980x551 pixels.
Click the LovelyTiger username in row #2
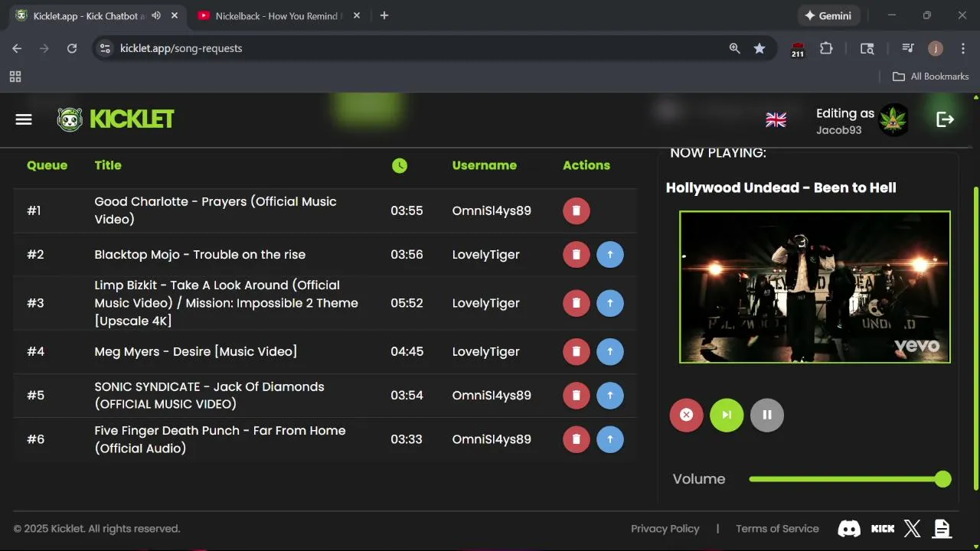point(485,255)
